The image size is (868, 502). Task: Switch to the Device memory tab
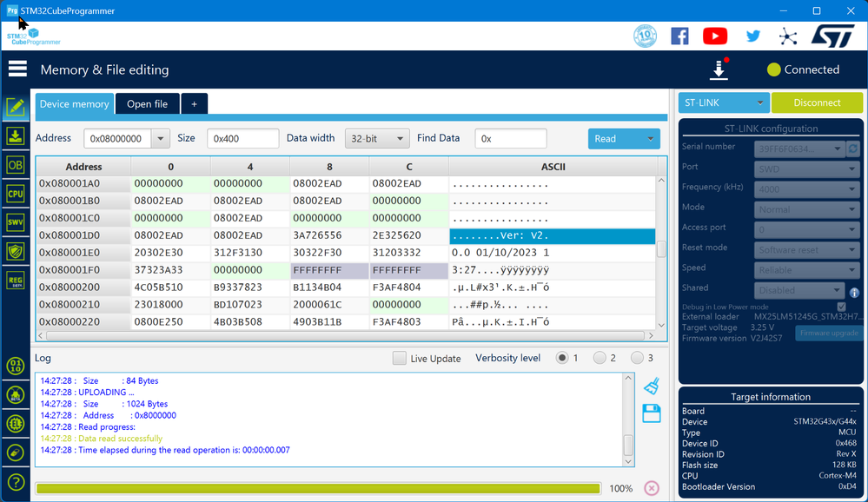click(x=74, y=104)
